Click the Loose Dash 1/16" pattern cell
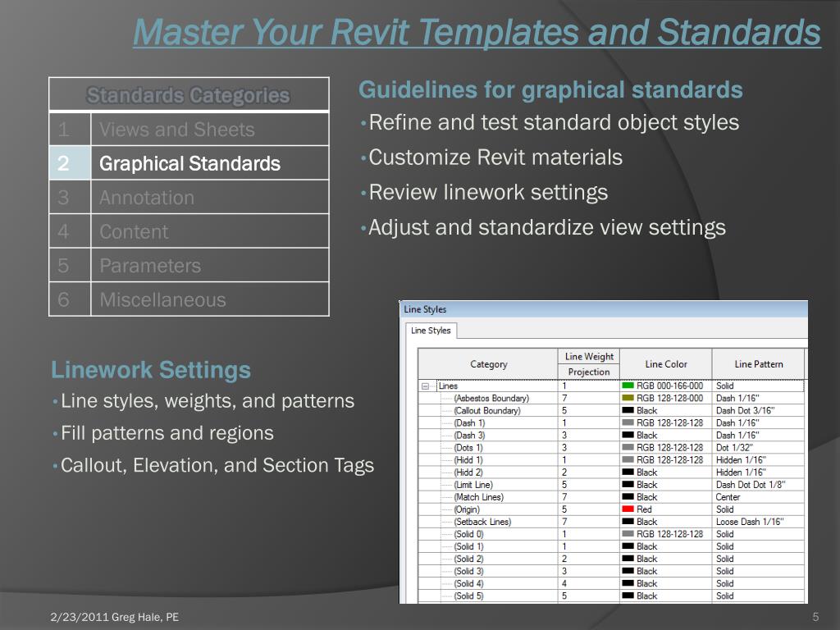 [x=759, y=522]
